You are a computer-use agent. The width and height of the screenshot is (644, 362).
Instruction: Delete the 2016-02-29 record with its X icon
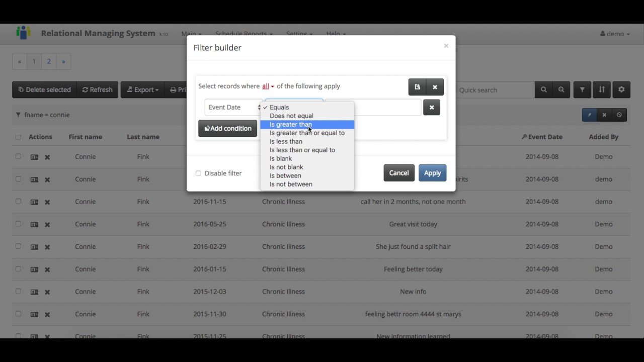pos(47,247)
